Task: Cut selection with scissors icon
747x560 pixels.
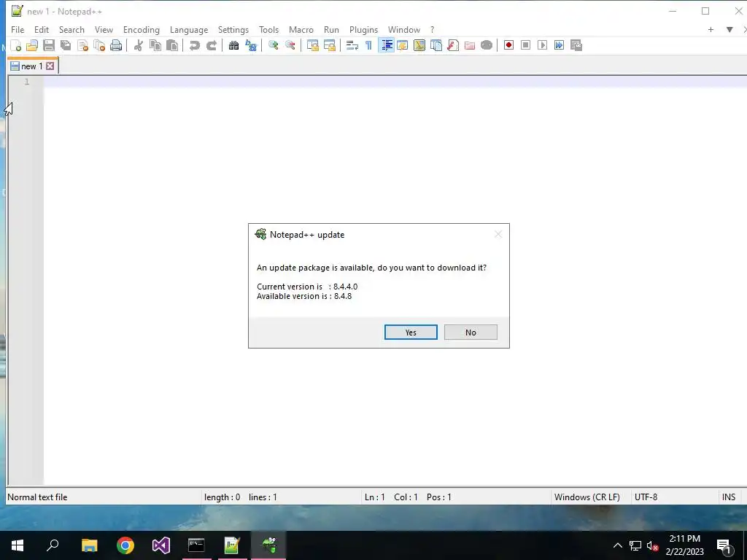Action: click(x=138, y=45)
